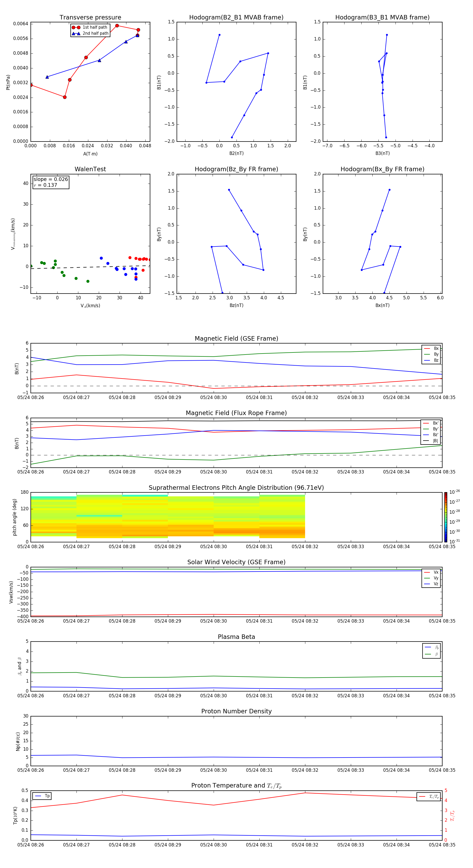This screenshot has width=473, height=868.
Task: Click the 'Bz(nT)' x-axis label
Action: pyautogui.click(x=236, y=305)
